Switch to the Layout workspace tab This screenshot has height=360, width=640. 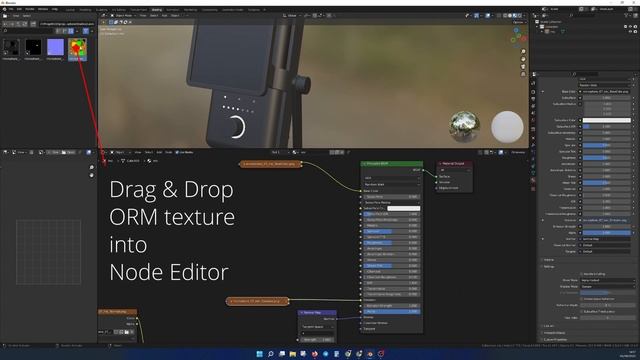click(70, 9)
